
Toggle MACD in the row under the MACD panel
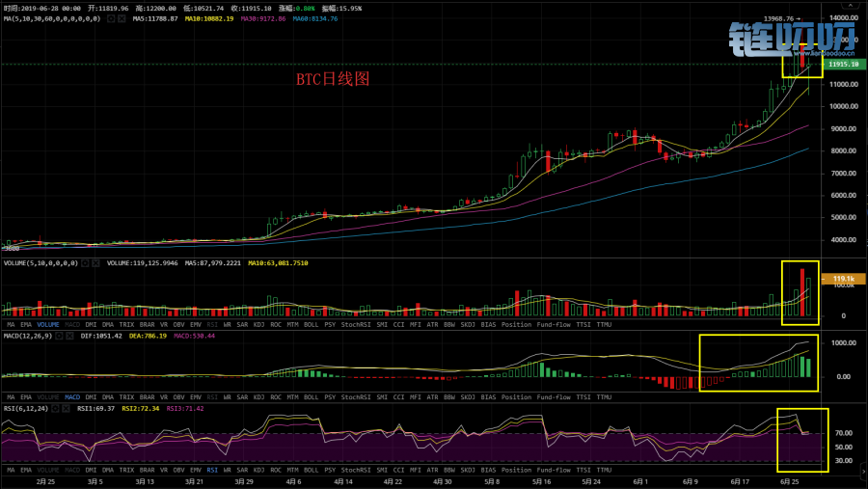point(72,397)
